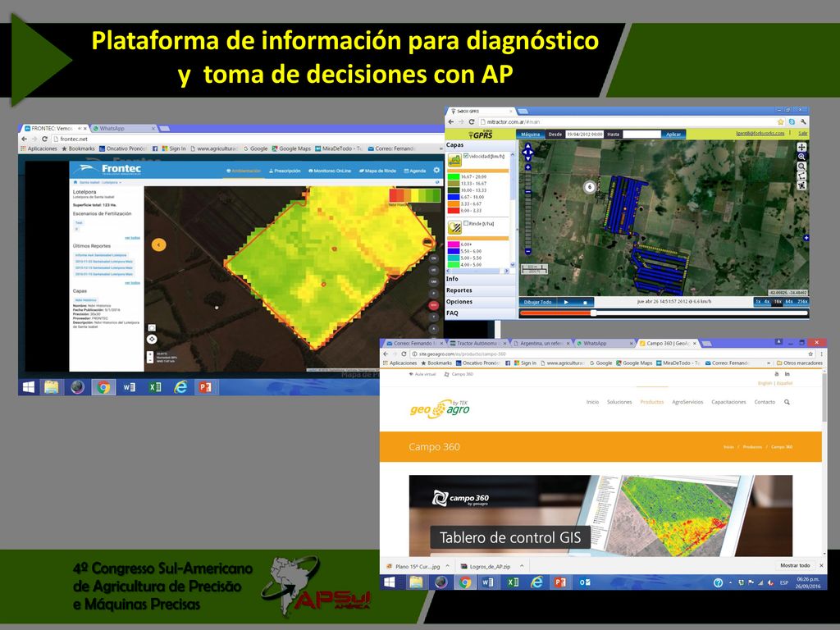The width and height of the screenshot is (840, 630).
Task: Open the Prescripción tab in Frontec
Action: pos(285,171)
